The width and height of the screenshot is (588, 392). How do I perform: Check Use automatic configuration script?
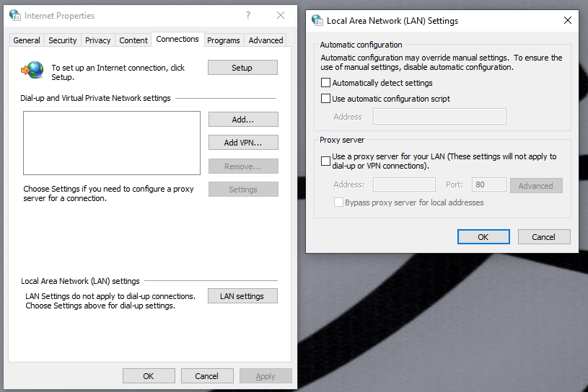coord(326,99)
